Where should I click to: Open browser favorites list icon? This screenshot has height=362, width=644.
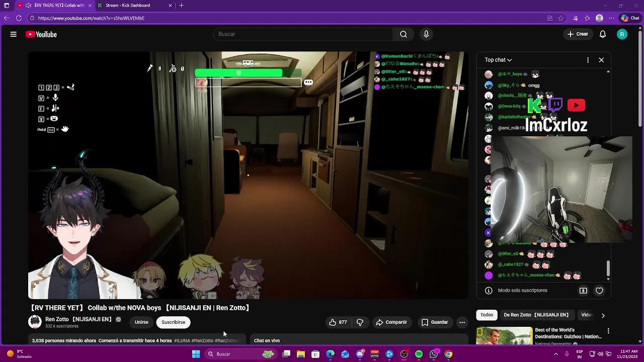click(587, 18)
